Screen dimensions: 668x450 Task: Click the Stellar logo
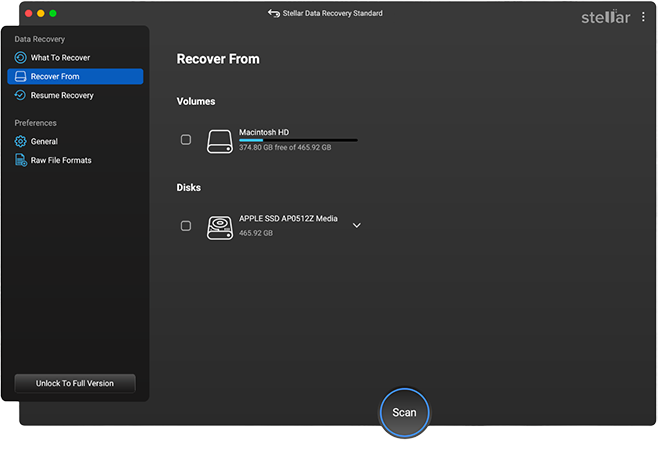click(x=606, y=17)
